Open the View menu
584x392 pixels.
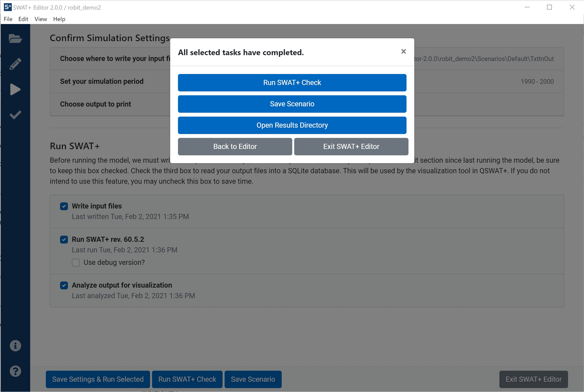(x=41, y=19)
